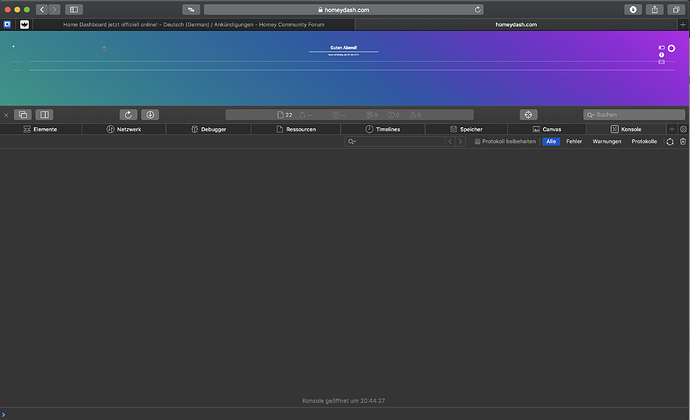Select the Konsole tab
The width and height of the screenshot is (690, 420).
tap(626, 129)
